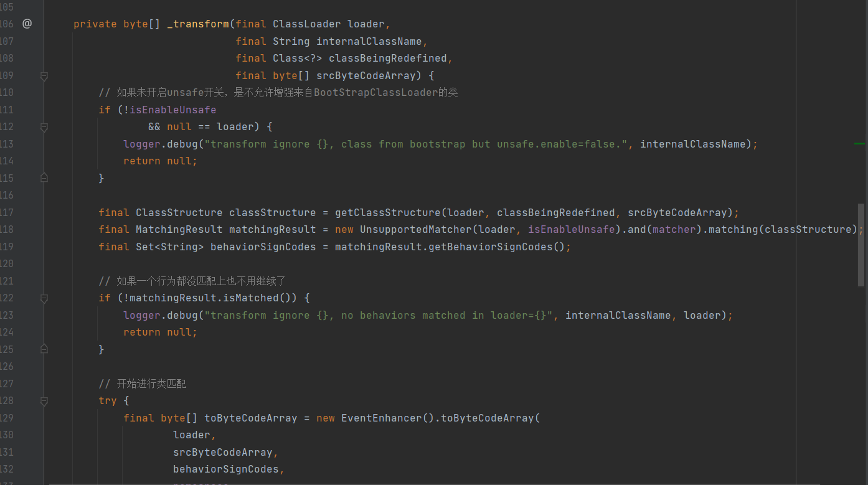Click the EventEnhancer constructor call
The image size is (868, 485).
tap(381, 418)
